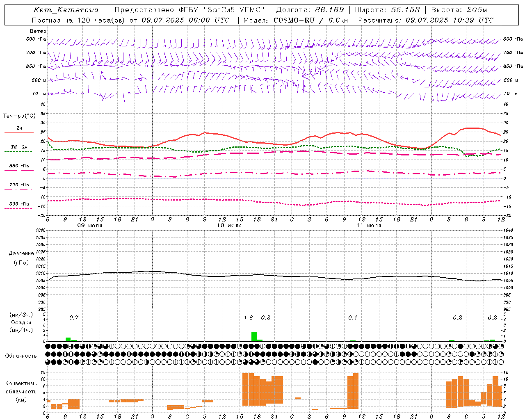
Task: Click the '09 июля' date label
Action: (x=90, y=226)
